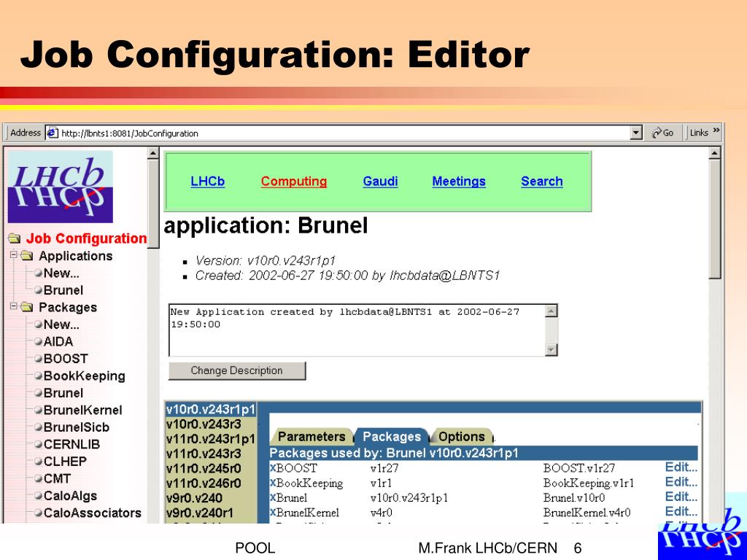747x560 pixels.
Task: Open the Meetings navigation link
Action: click(459, 182)
